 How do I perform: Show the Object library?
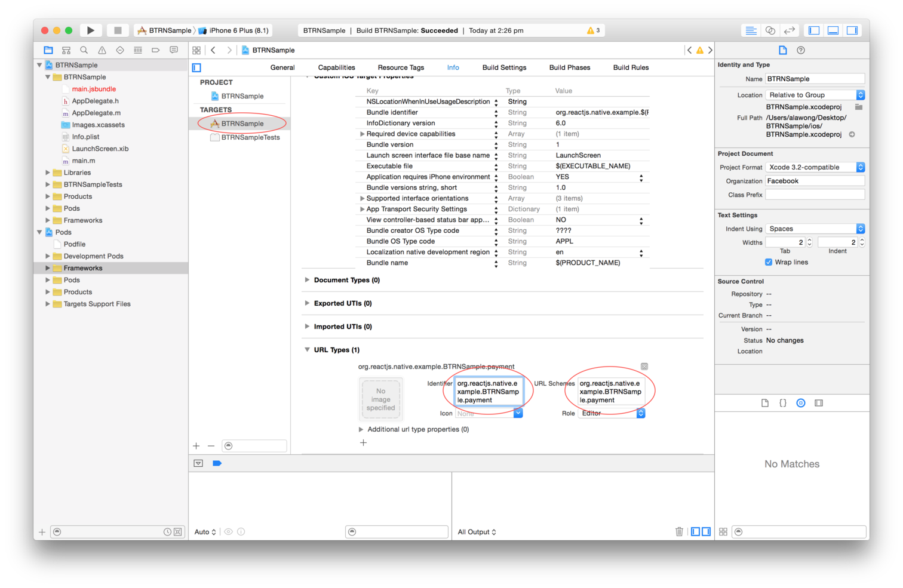point(801,403)
